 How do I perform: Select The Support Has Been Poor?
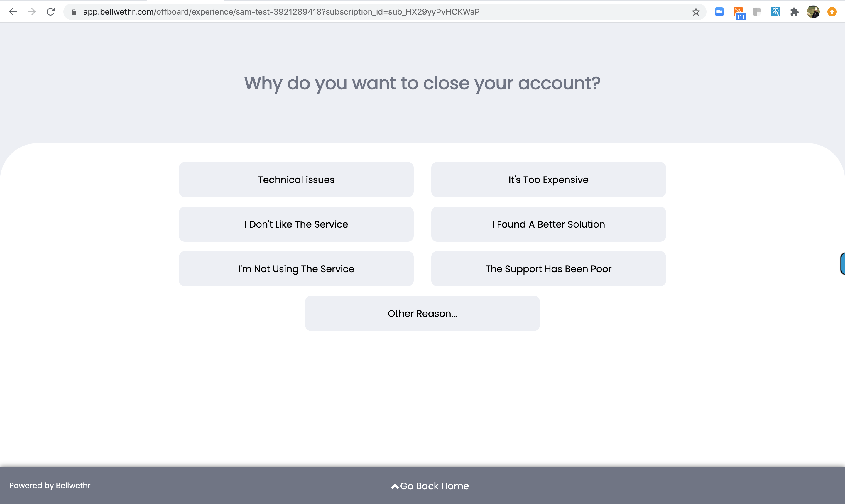549,269
